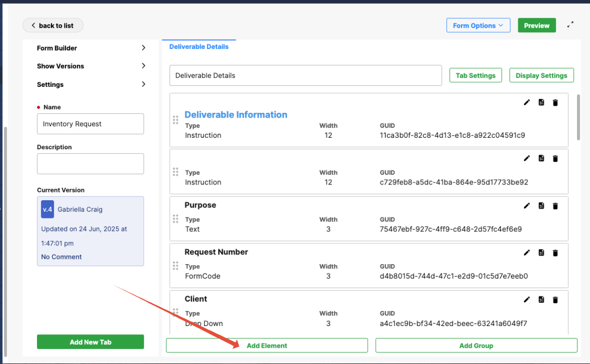590x364 pixels.
Task: Expand the form to fullscreen
Action: pos(570,25)
